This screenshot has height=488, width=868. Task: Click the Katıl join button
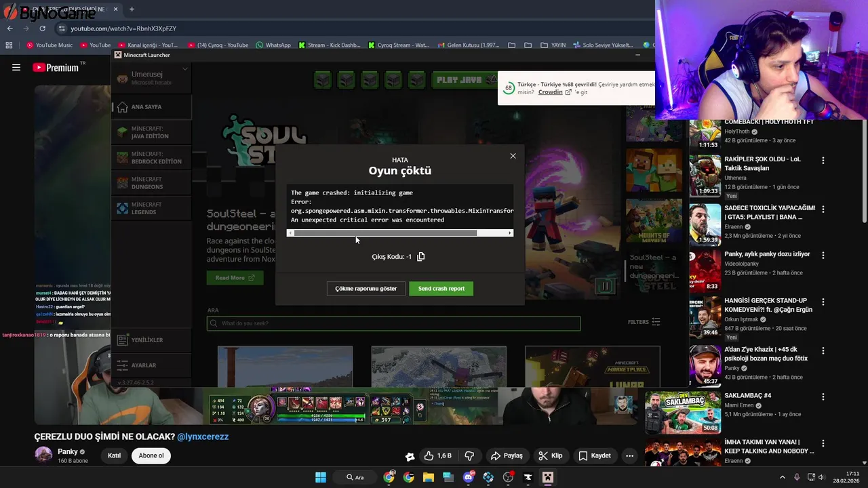click(114, 455)
